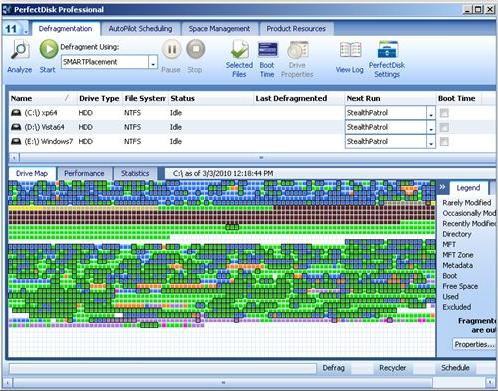This screenshot has width=498, height=391.
Task: Click the Boot Time column header
Action: click(459, 98)
